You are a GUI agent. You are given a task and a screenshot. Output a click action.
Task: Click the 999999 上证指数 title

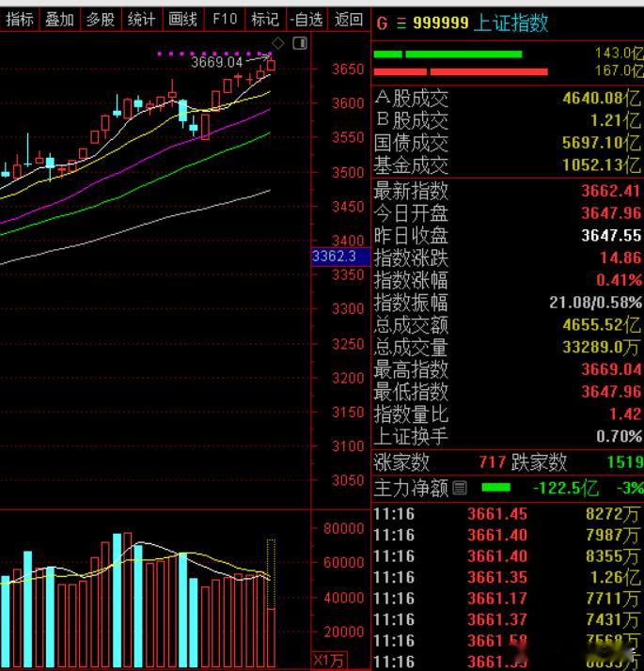point(480,23)
